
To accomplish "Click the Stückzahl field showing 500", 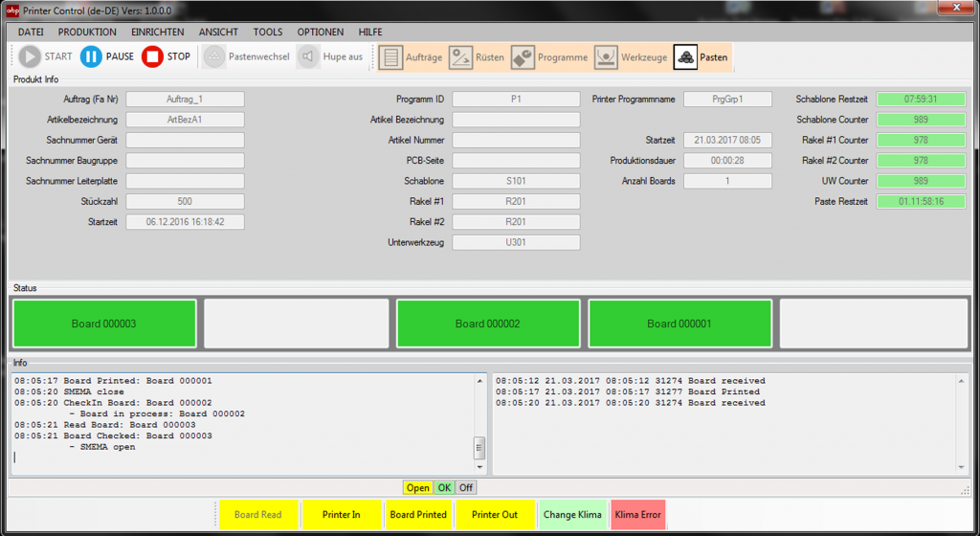I will (185, 201).
